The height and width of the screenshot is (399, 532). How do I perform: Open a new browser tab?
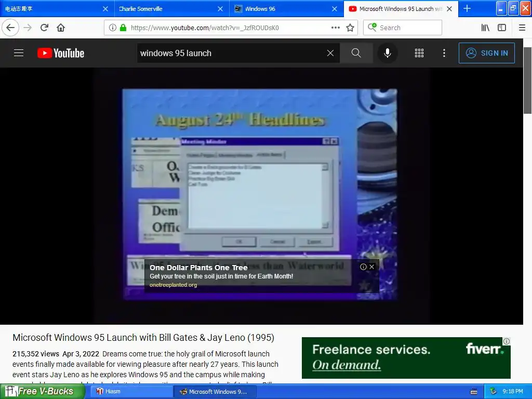467,8
